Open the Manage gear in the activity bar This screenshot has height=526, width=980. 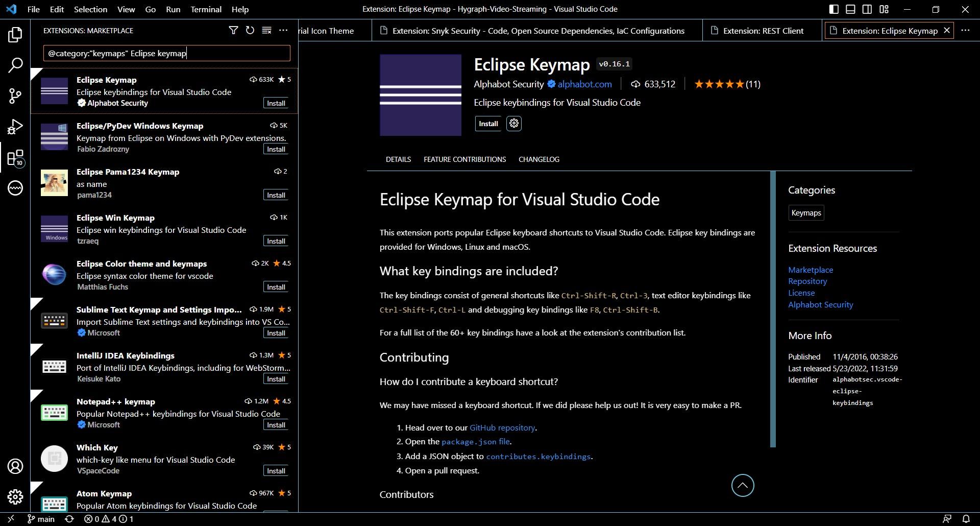coord(15,496)
